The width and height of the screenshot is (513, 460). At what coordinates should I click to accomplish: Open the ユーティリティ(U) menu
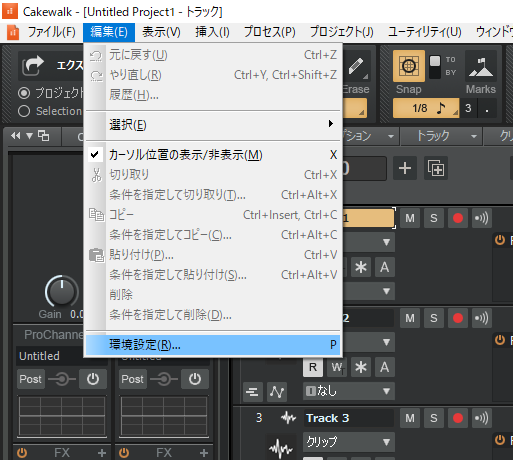click(x=425, y=32)
